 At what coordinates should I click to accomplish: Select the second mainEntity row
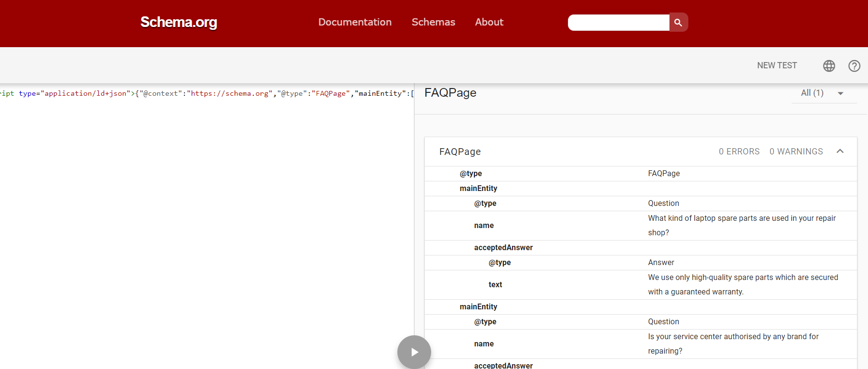(x=641, y=307)
